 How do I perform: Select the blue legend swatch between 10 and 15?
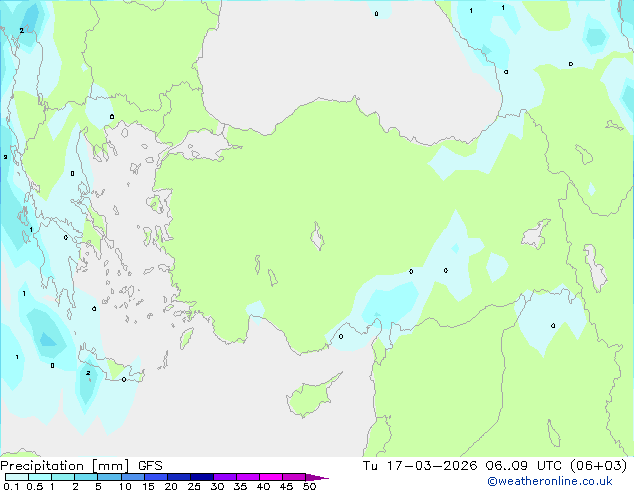coord(133,477)
